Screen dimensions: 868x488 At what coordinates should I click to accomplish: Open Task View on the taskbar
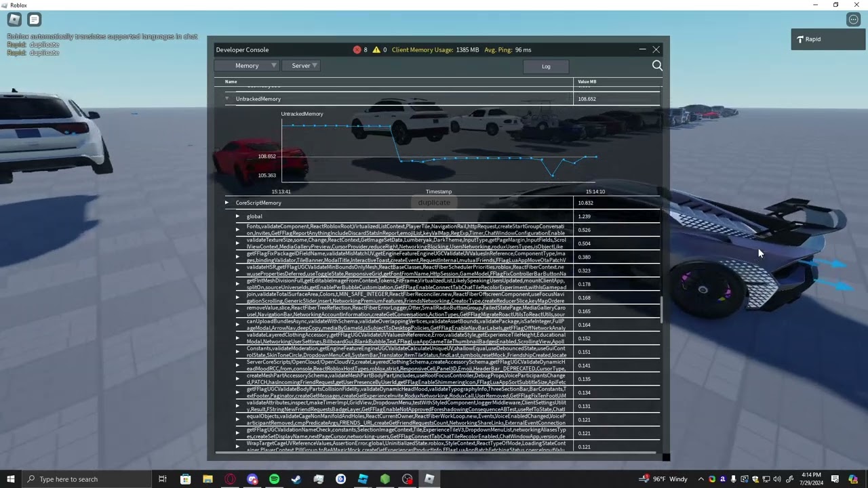click(x=163, y=479)
